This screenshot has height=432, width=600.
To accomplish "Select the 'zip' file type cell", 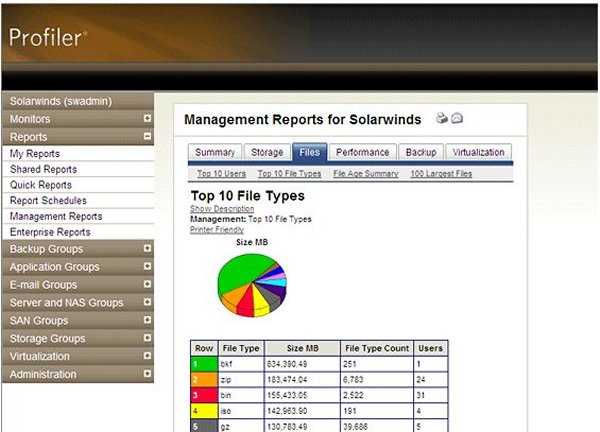I will point(241,380).
